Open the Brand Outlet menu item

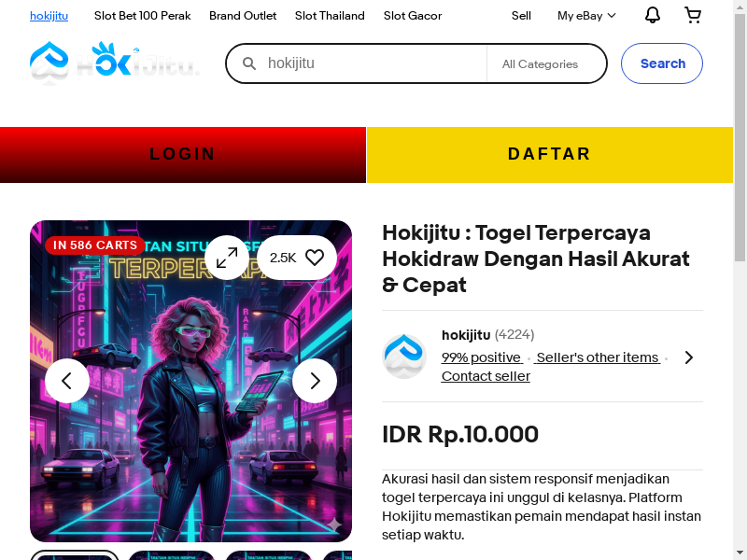point(243,16)
